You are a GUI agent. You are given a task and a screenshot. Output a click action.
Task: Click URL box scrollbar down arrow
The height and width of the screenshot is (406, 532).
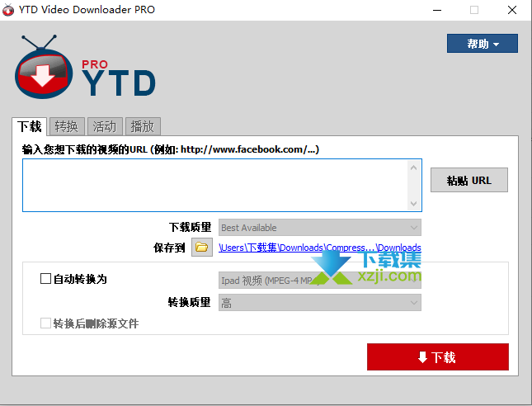click(413, 203)
